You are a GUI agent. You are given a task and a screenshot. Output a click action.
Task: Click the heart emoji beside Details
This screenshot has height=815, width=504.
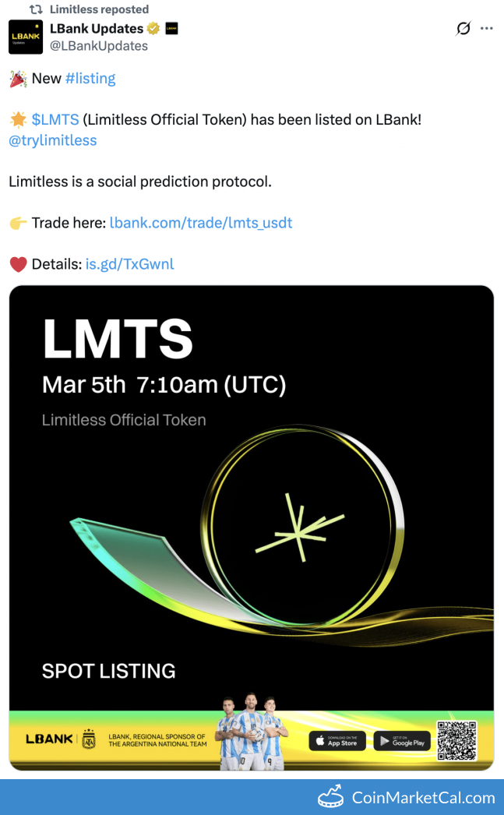[16, 264]
